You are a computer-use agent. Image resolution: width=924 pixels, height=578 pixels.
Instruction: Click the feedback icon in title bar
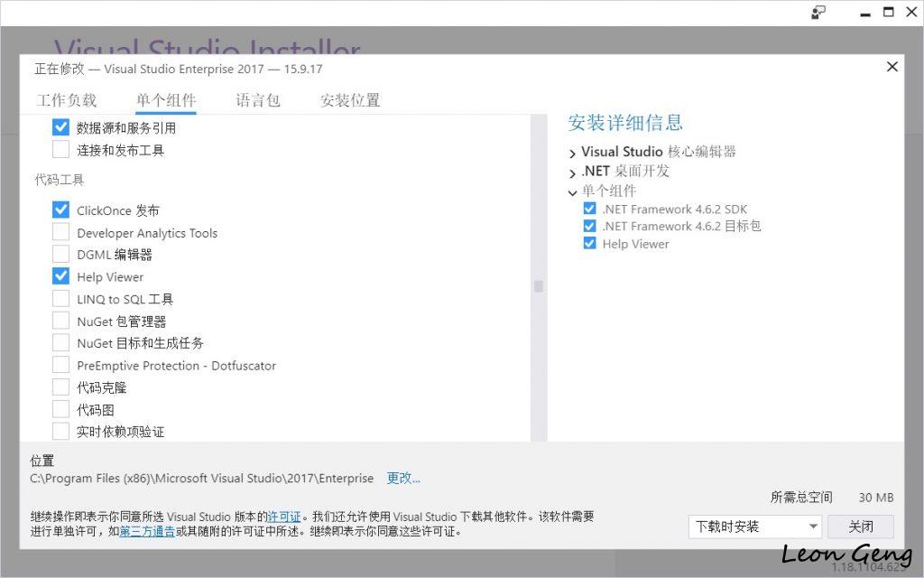[818, 13]
